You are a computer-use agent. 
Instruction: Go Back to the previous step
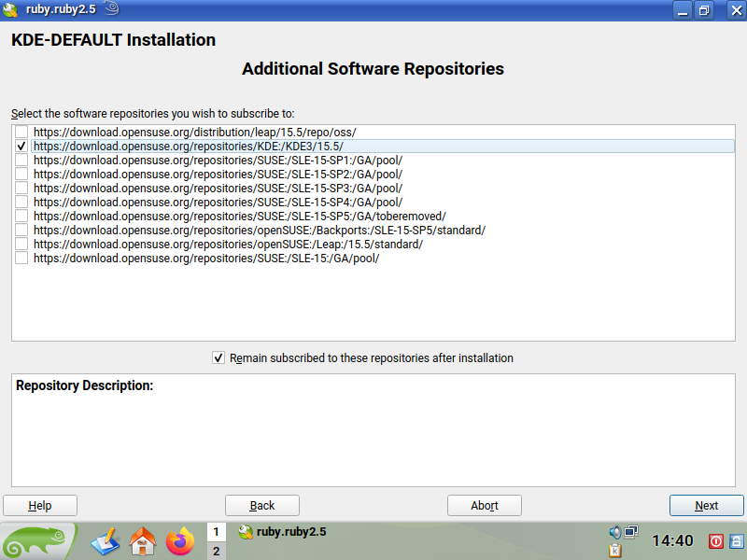(x=262, y=505)
